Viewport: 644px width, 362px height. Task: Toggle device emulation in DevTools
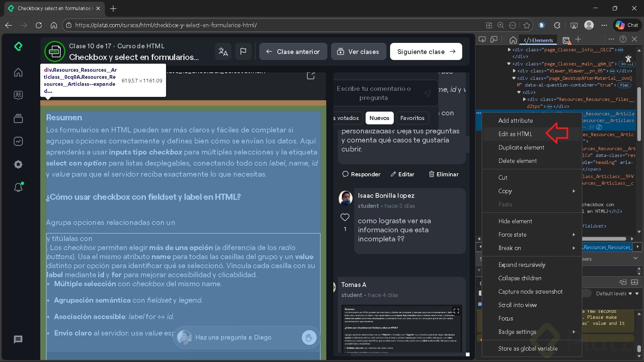494,40
